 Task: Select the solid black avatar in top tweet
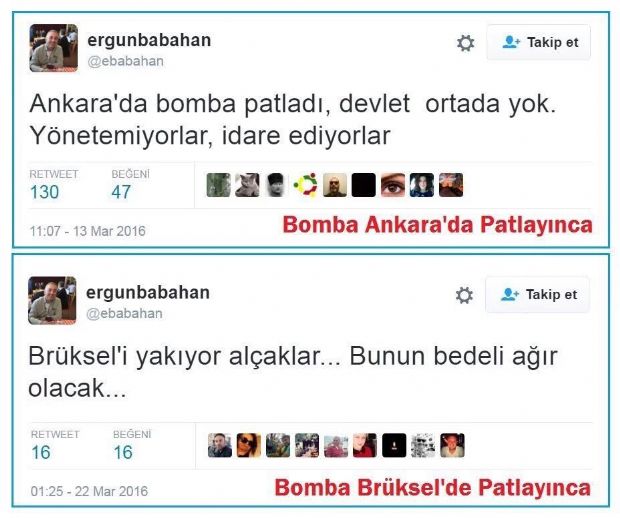click(x=364, y=185)
